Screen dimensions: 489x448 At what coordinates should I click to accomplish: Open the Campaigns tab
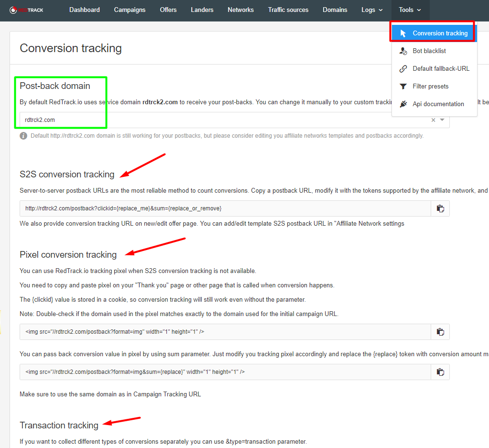point(130,10)
